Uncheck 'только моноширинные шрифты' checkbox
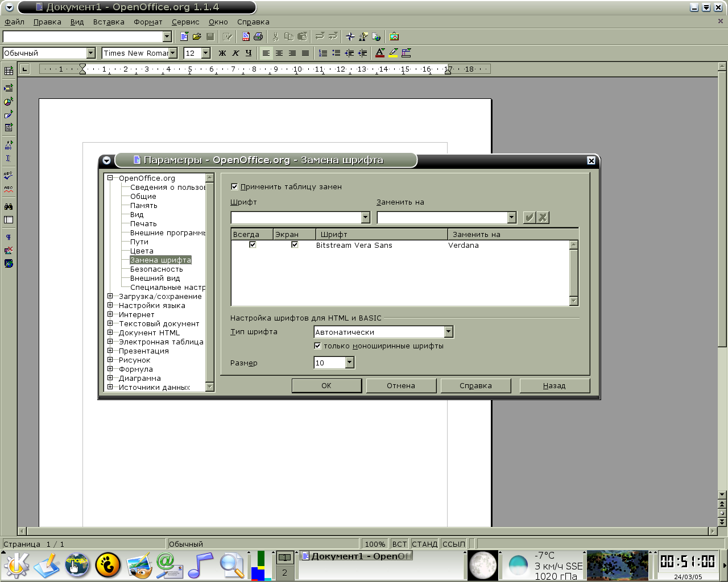The width and height of the screenshot is (728, 582). (317, 346)
